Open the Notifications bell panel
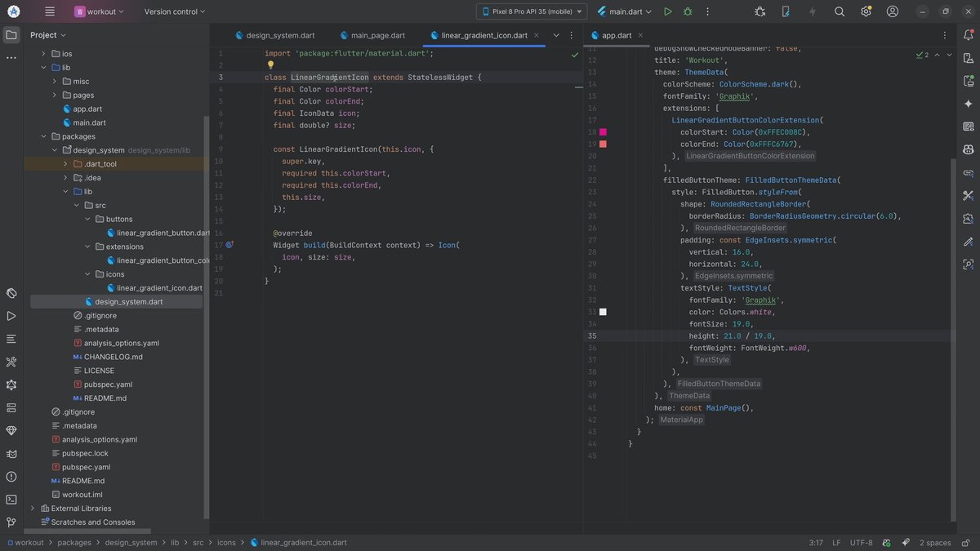The width and height of the screenshot is (980, 551). tap(968, 35)
